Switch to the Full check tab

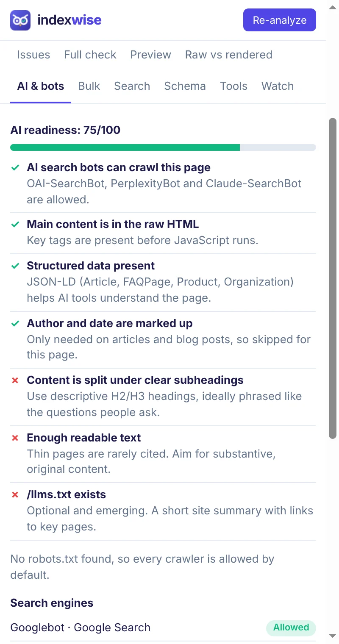[90, 55]
